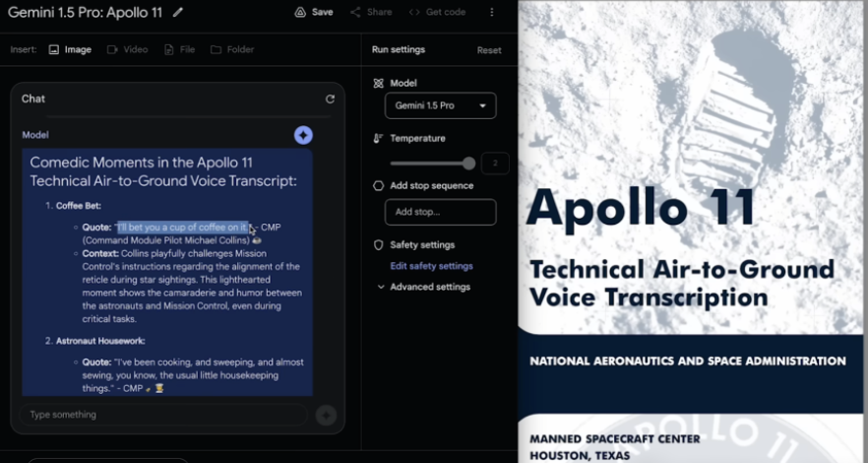The height and width of the screenshot is (463, 868).
Task: Click the stop sequence icon
Action: [x=379, y=186]
